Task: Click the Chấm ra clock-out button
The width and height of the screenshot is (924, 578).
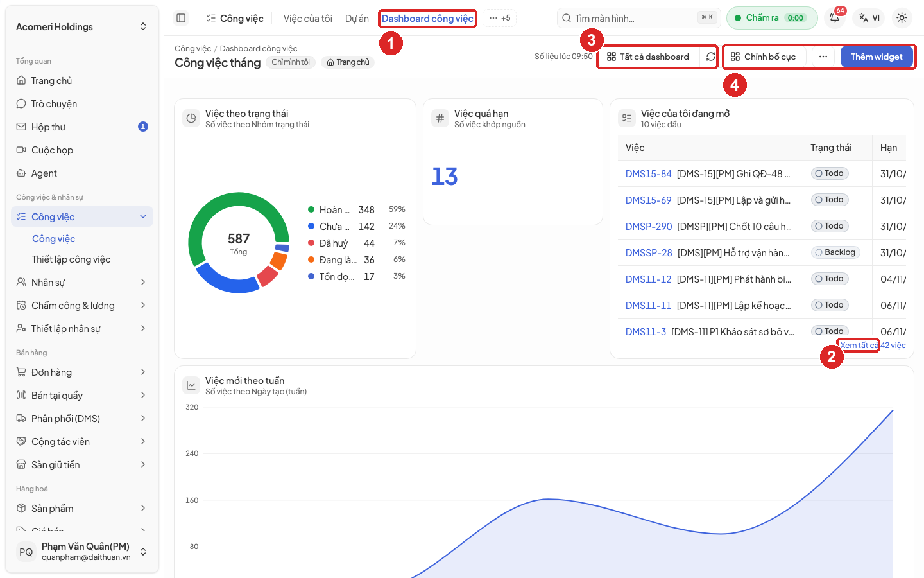Action: [772, 18]
